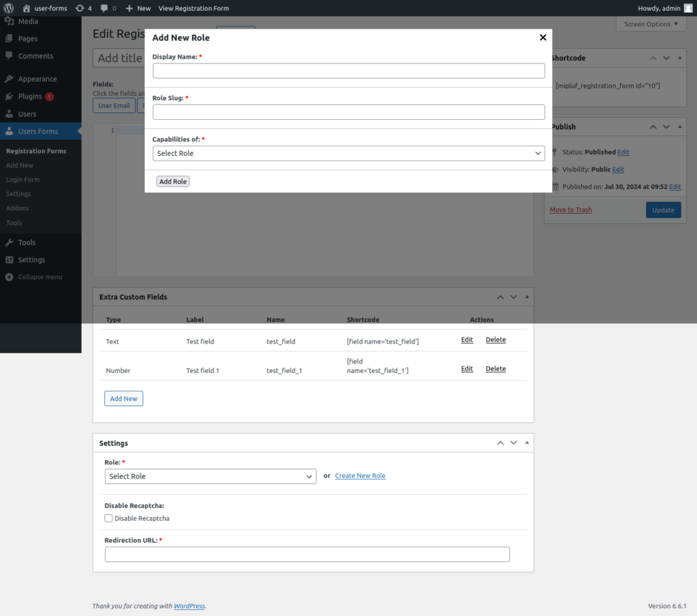Expand the Capabilities of dropdown
Viewport: 697px width, 616px height.
[348, 153]
